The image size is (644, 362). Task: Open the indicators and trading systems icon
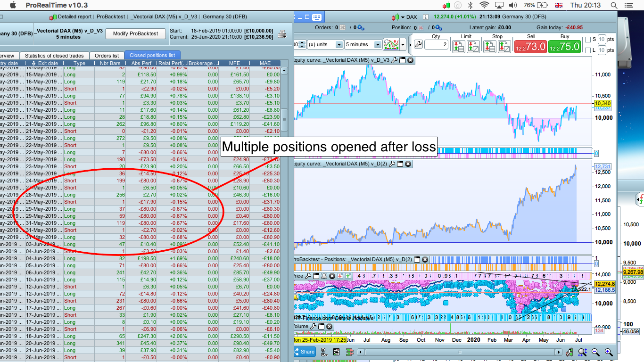391,45
